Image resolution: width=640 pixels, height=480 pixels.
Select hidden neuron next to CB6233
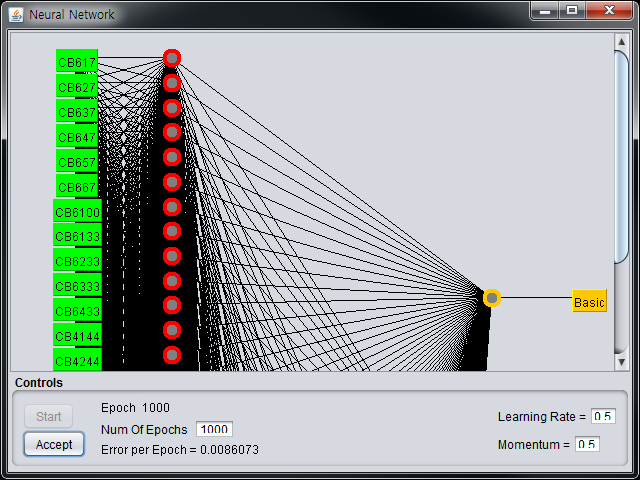tap(172, 256)
